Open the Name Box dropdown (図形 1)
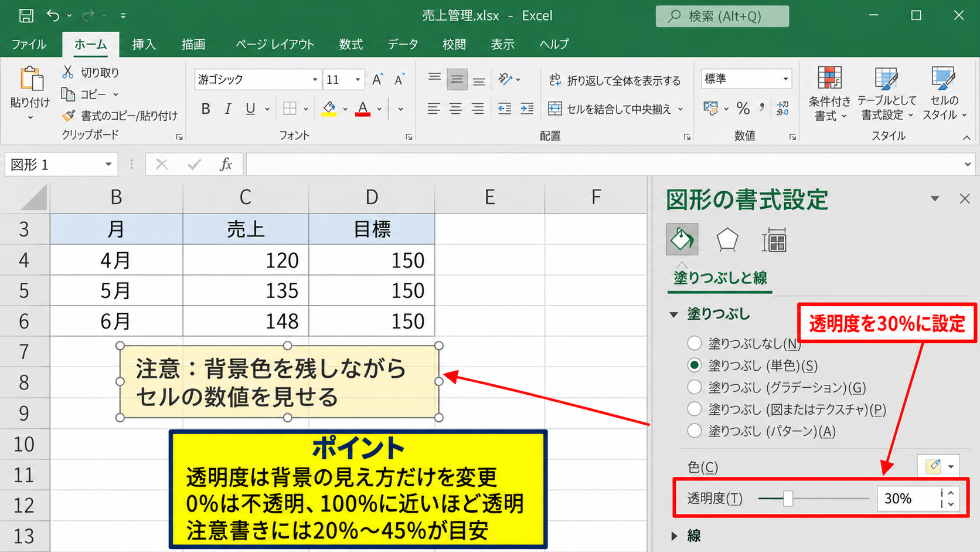This screenshot has height=552, width=980. coord(108,165)
